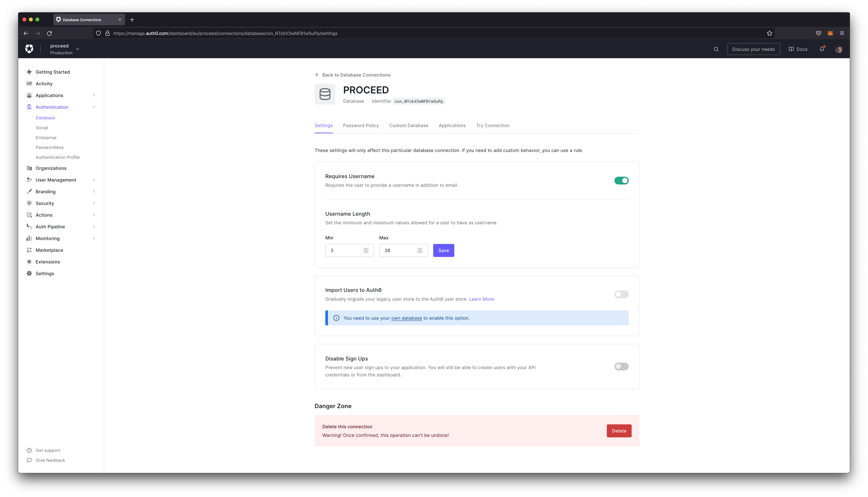Toggle the Requires Username switch on

(x=622, y=180)
